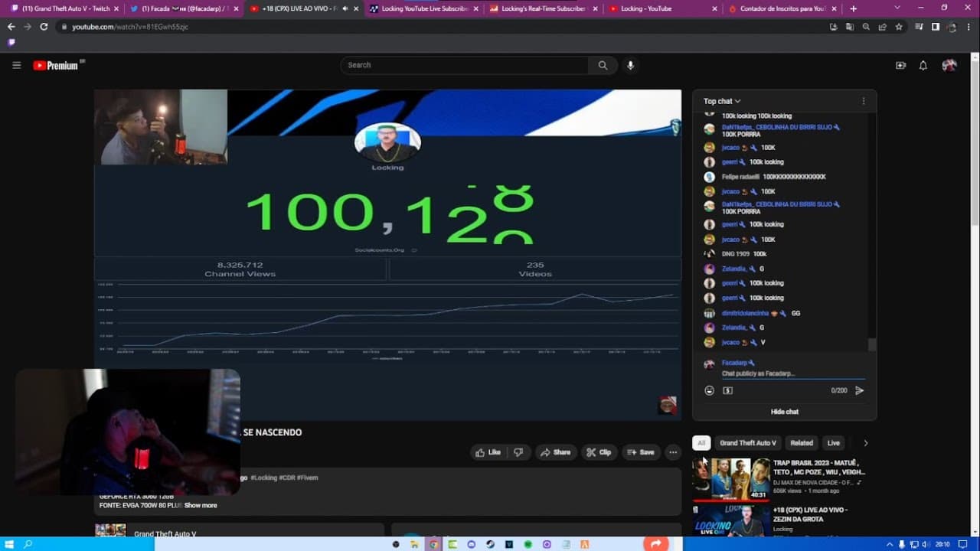Close the Locking - YouTube tab

pos(714,8)
